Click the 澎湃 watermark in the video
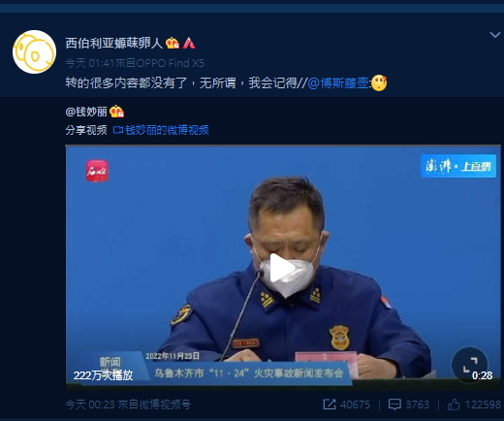Image resolution: width=504 pixels, height=421 pixels. [x=458, y=166]
